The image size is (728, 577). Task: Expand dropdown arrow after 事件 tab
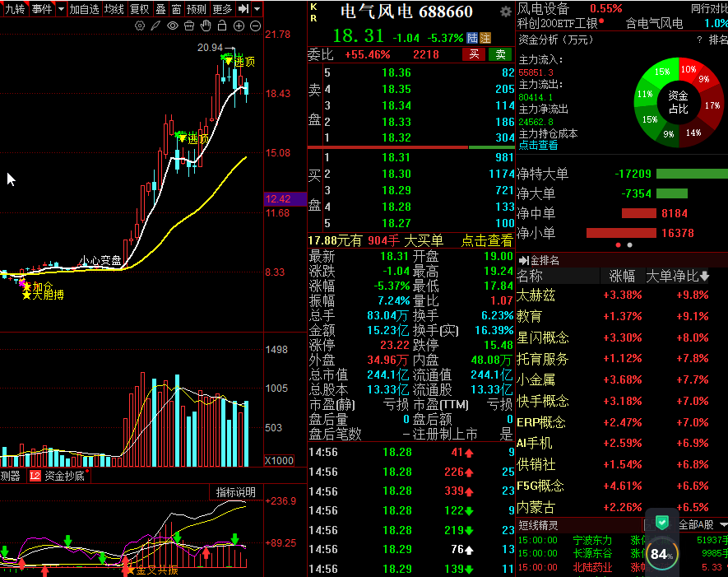pos(61,9)
